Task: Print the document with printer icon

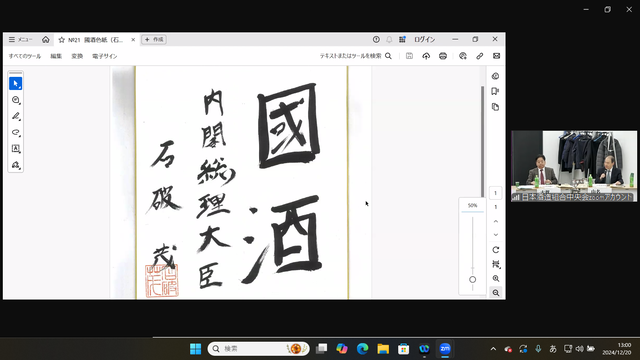Action: point(443,56)
